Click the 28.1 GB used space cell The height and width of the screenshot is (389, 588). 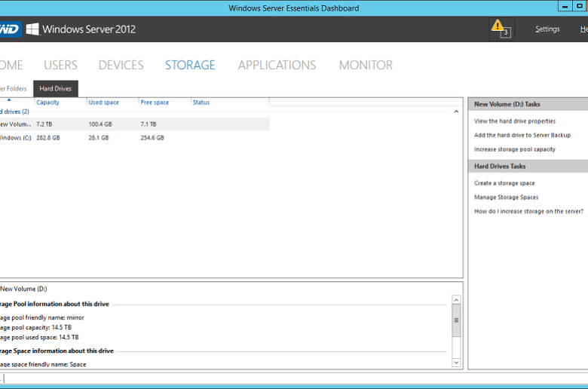click(x=99, y=138)
